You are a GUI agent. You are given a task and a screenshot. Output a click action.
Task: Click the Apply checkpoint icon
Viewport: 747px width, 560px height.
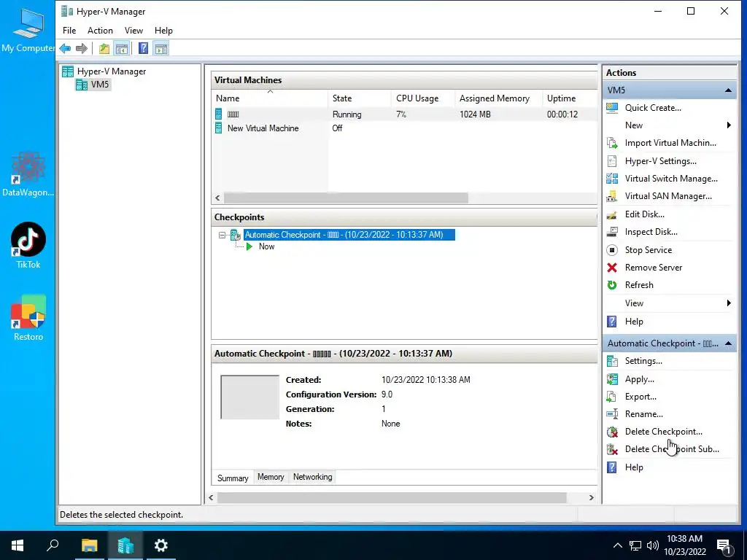[612, 379]
